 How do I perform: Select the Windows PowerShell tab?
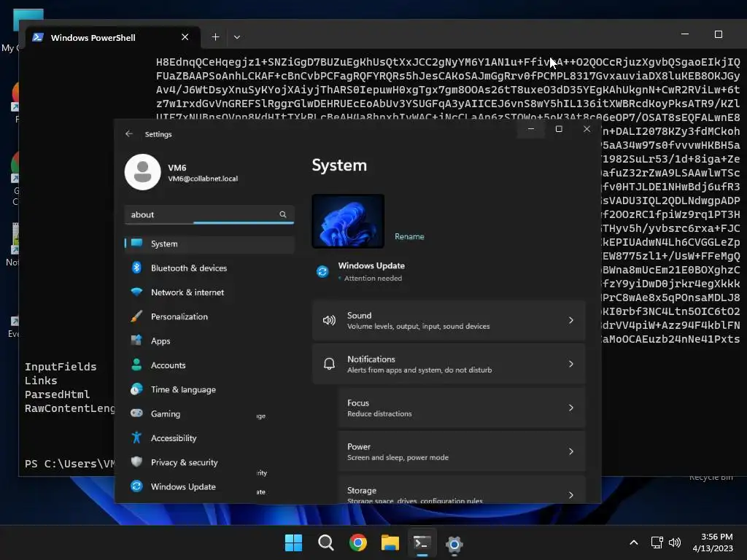click(x=113, y=38)
